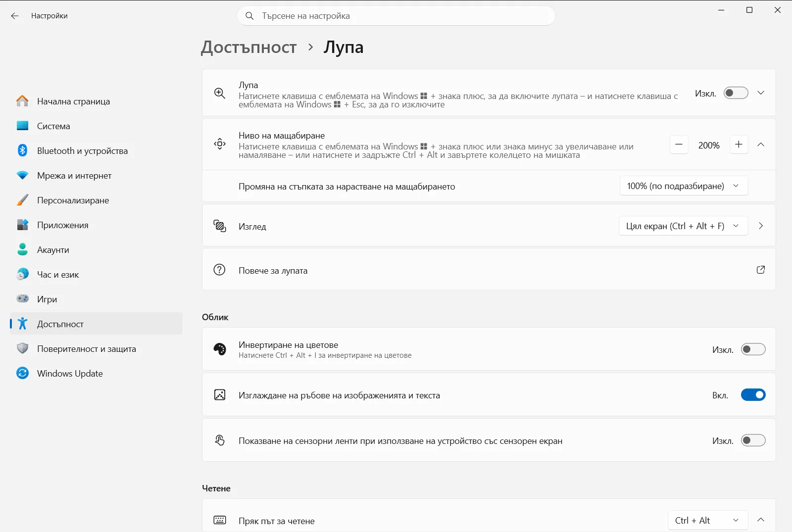792x532 pixels.
Task: Decrease zoom level with minus button
Action: click(x=679, y=145)
